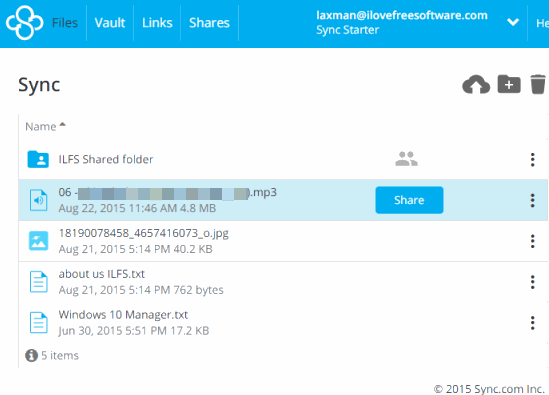549x395 pixels.
Task: Open the Shares tab
Action: pos(209,23)
